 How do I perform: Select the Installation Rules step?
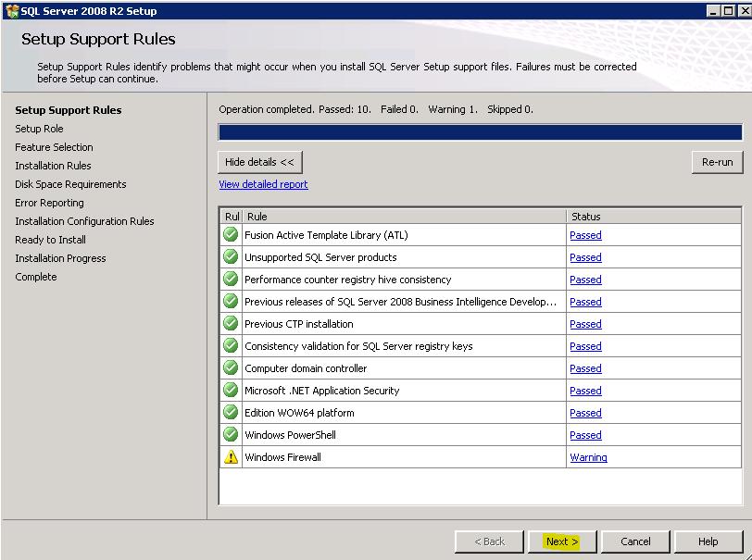[53, 166]
